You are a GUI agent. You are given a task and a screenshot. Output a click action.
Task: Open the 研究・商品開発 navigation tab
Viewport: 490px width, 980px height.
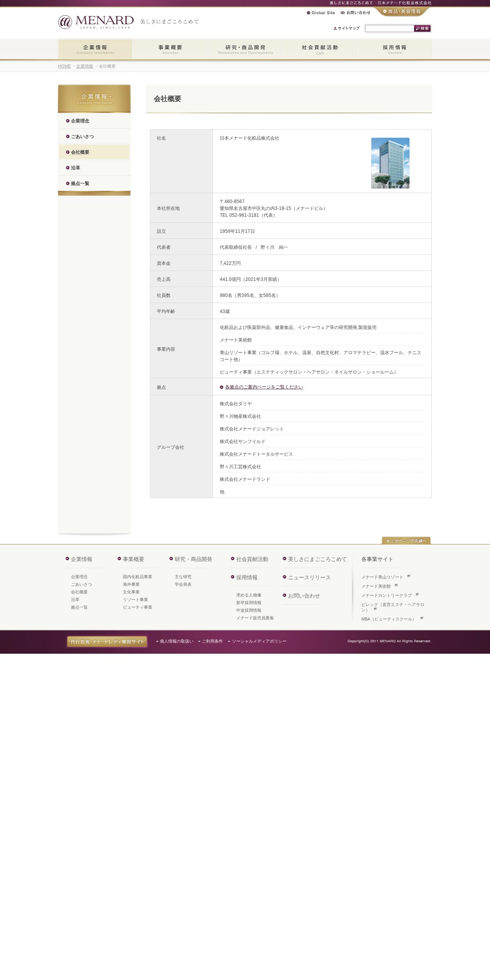245,49
